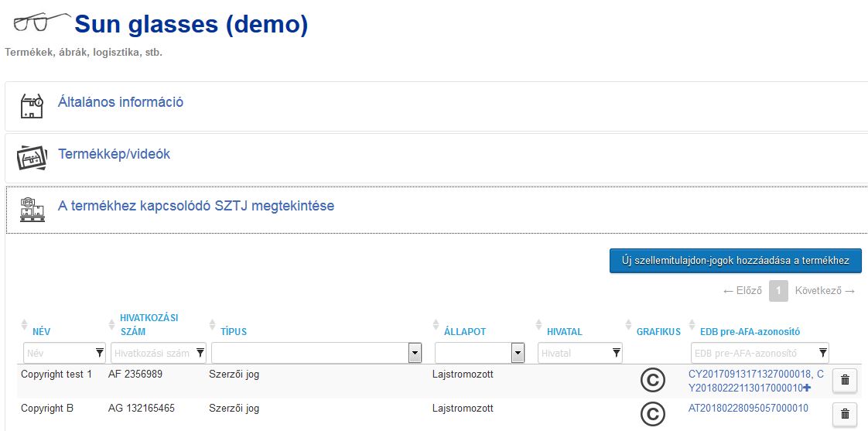Viewport: 868px width, 431px height.
Task: Click Lajstromozott in Copyright test 1 row
Action: tap(463, 375)
